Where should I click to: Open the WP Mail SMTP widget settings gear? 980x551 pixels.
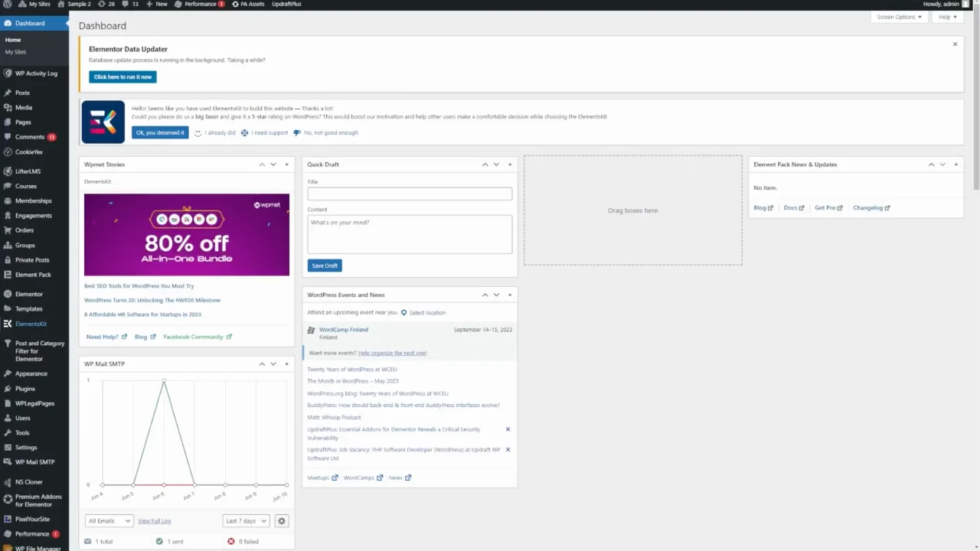coord(281,521)
